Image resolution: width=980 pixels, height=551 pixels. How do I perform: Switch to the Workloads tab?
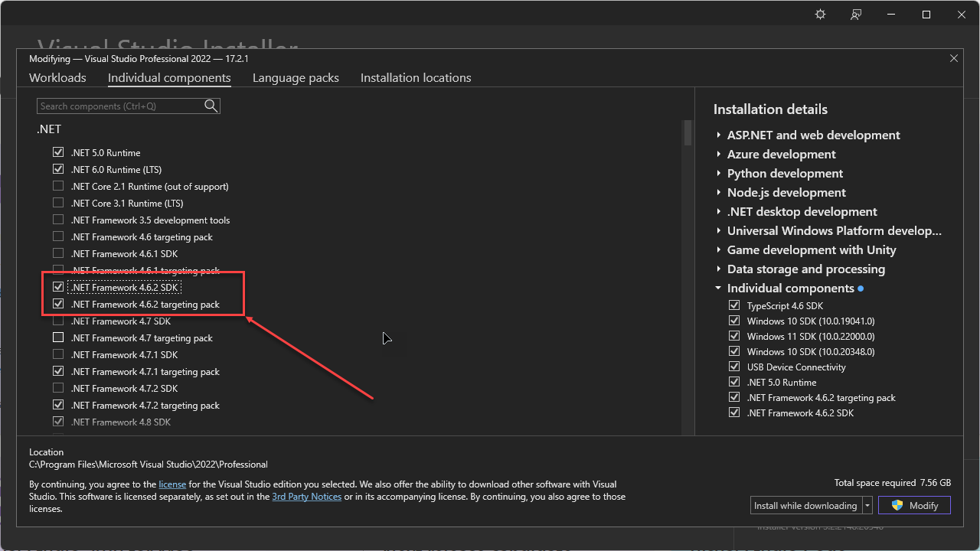[57, 78]
